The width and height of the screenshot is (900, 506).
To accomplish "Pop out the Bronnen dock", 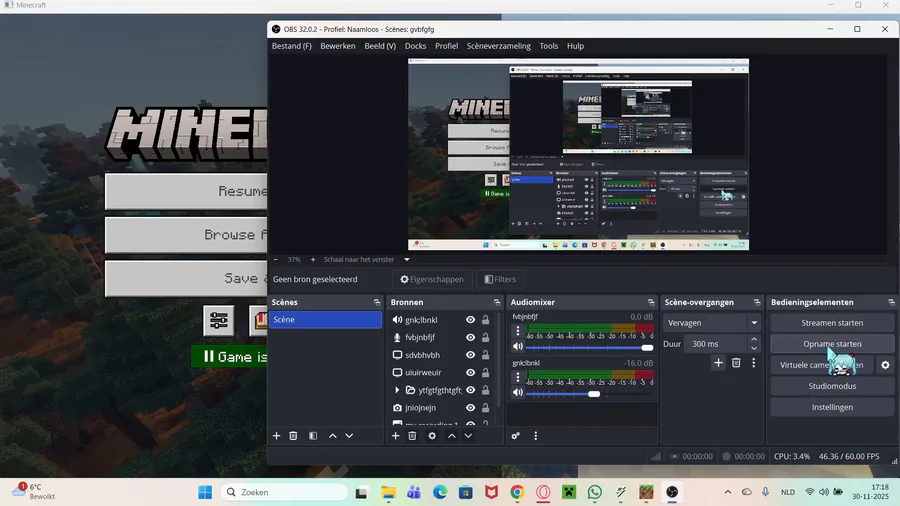I will (496, 302).
